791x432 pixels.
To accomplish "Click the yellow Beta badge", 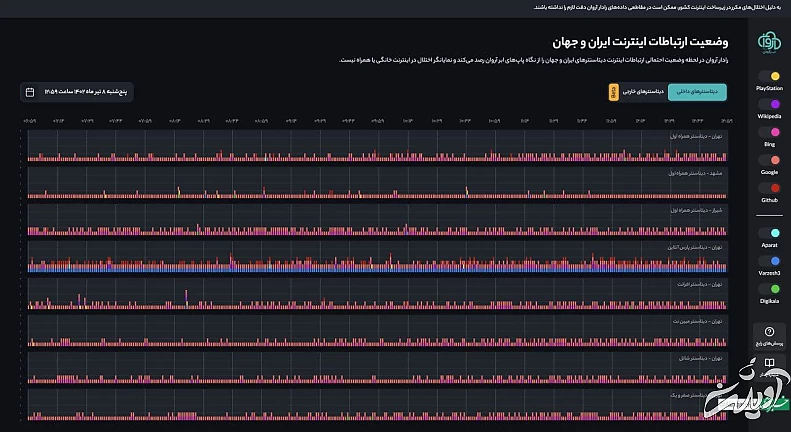I will click(x=613, y=92).
